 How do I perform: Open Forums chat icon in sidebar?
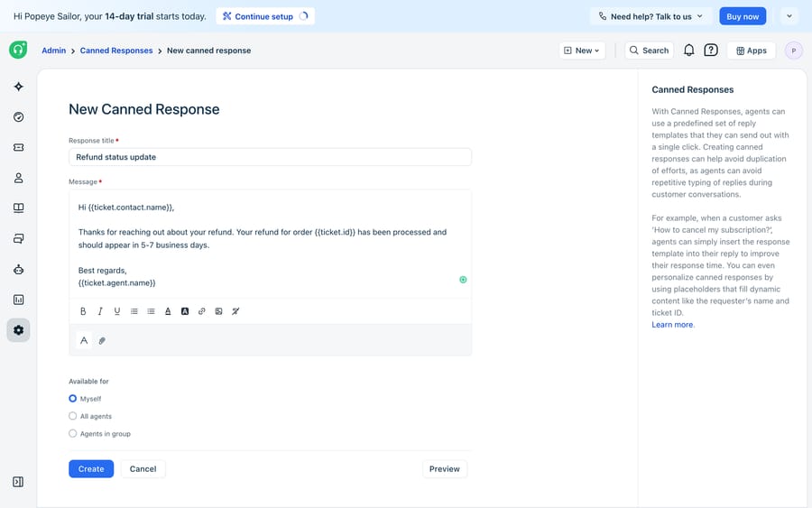pyautogui.click(x=19, y=239)
